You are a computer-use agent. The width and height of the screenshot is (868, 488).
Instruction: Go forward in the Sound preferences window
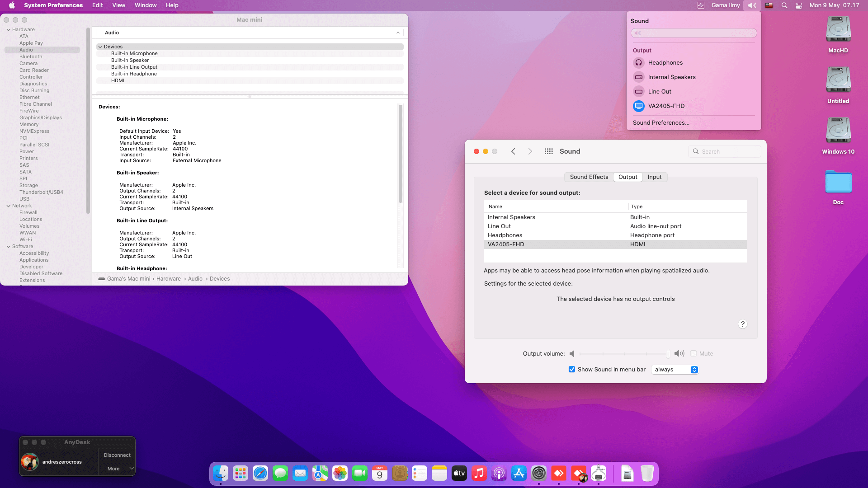click(530, 151)
